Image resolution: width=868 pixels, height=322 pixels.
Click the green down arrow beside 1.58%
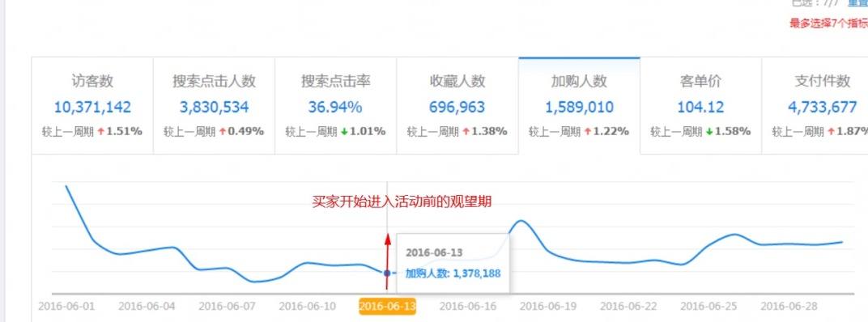(x=709, y=132)
